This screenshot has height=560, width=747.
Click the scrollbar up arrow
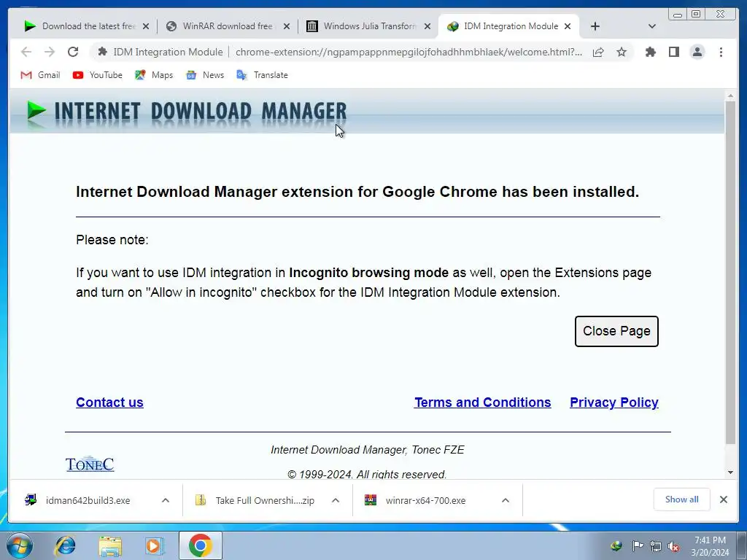click(x=730, y=96)
